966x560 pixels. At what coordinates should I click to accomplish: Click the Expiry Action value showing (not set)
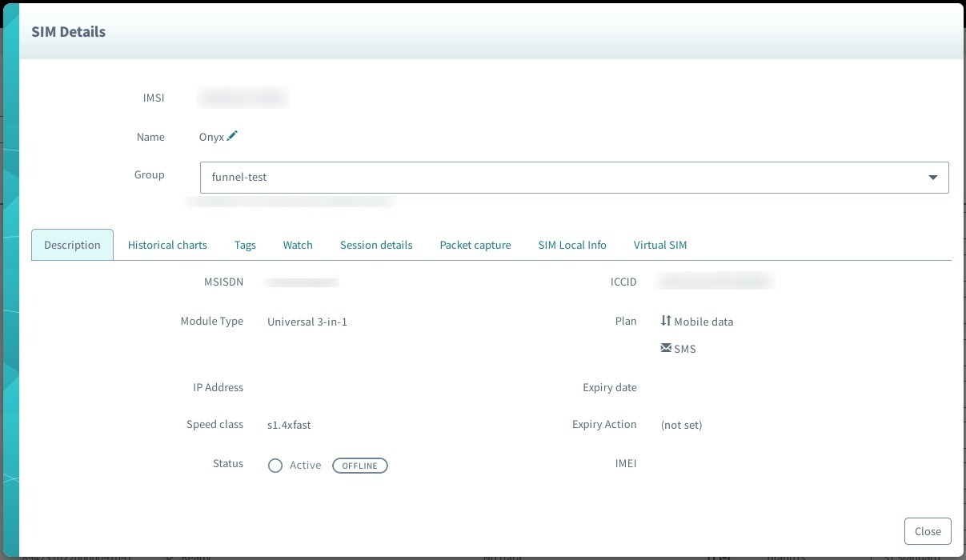[681, 425]
